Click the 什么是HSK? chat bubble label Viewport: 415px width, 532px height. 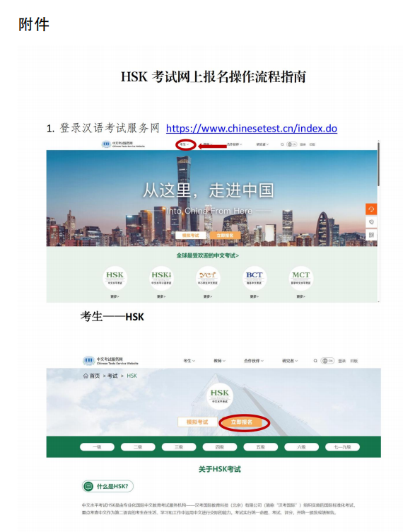pyautogui.click(x=108, y=486)
